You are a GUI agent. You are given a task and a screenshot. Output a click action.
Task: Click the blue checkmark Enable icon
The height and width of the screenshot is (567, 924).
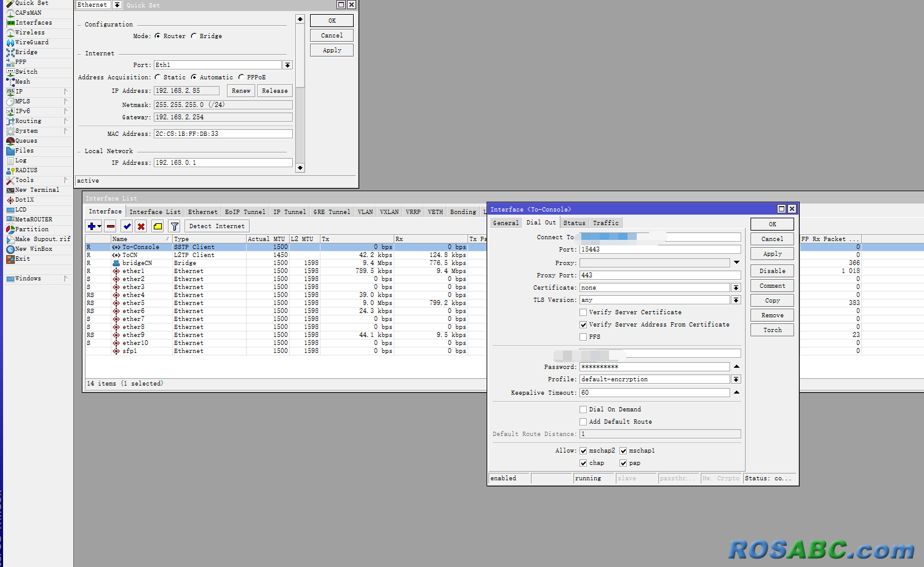(127, 226)
